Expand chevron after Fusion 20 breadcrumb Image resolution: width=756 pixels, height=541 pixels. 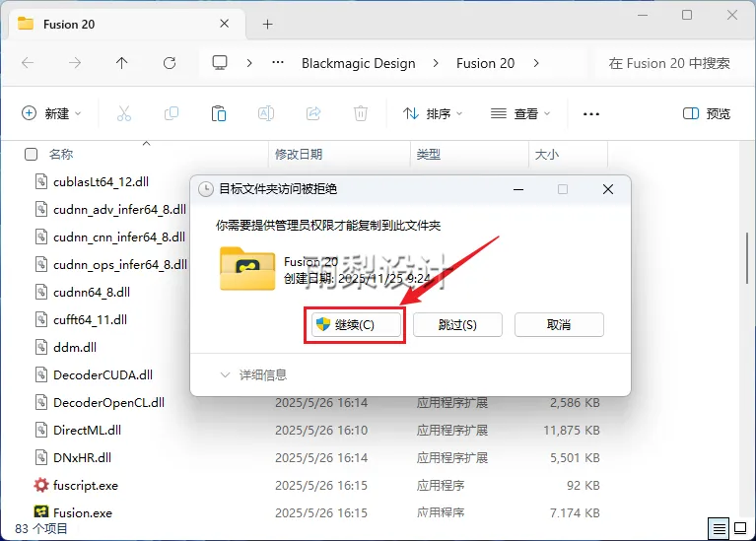[536, 63]
